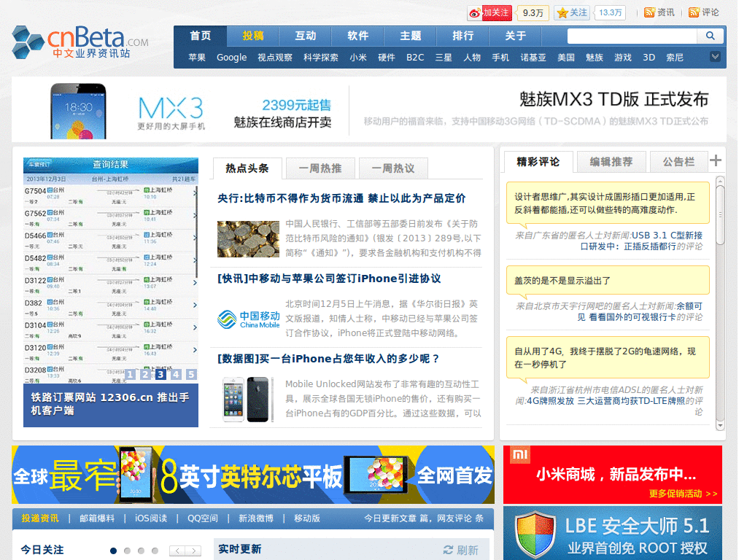
Task: Open the 互动 menu
Action: [x=306, y=36]
